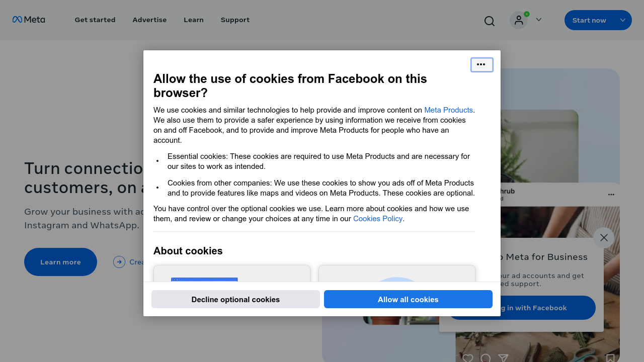This screenshot has width=644, height=362.
Task: Click the arrow icon beside Create text
Action: (x=119, y=262)
